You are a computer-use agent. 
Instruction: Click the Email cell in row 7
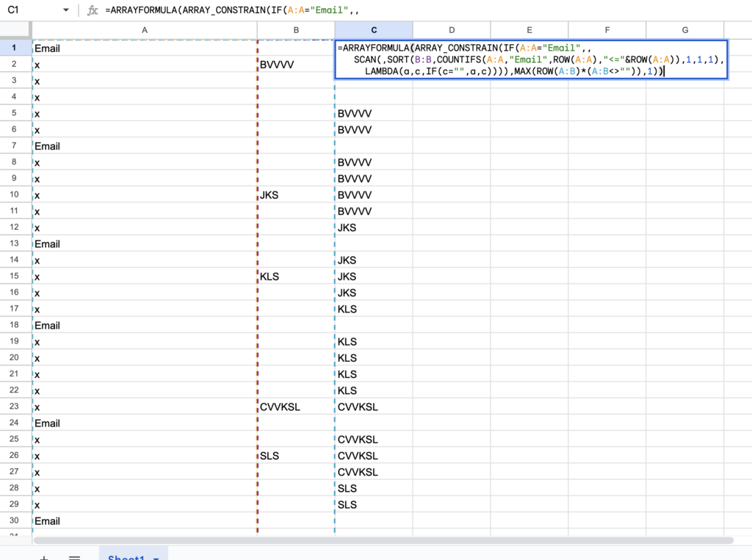point(145,146)
